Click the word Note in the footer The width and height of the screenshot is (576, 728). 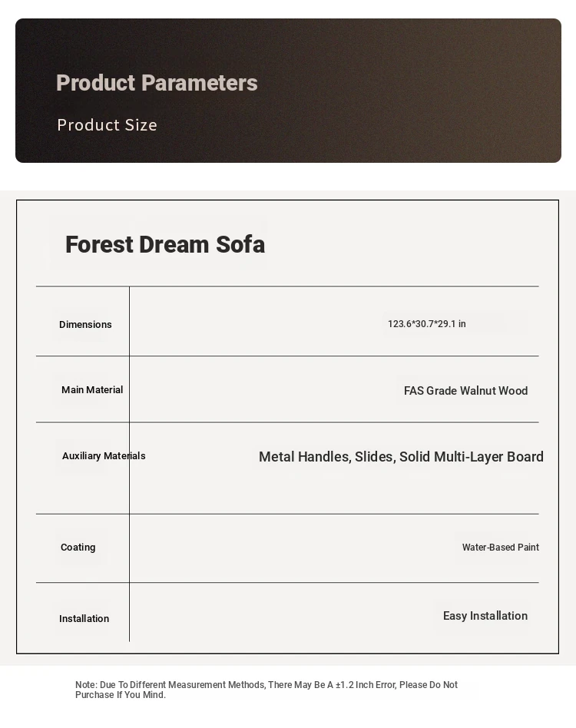click(85, 685)
